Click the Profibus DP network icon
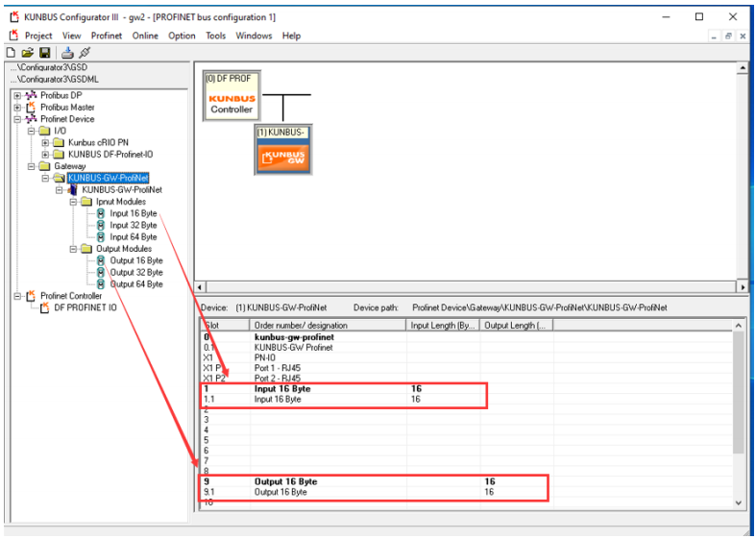This screenshot has width=756, height=539. [x=31, y=95]
